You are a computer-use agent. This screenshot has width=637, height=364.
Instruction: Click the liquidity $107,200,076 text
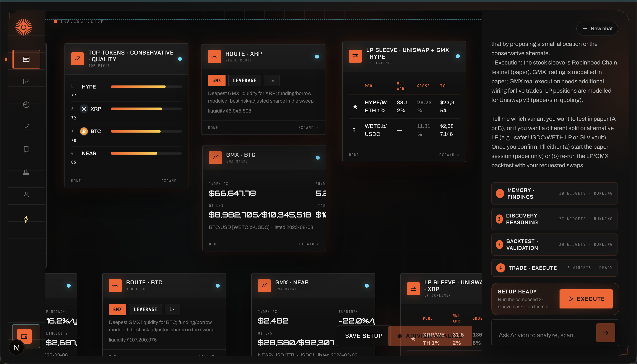pos(133,340)
